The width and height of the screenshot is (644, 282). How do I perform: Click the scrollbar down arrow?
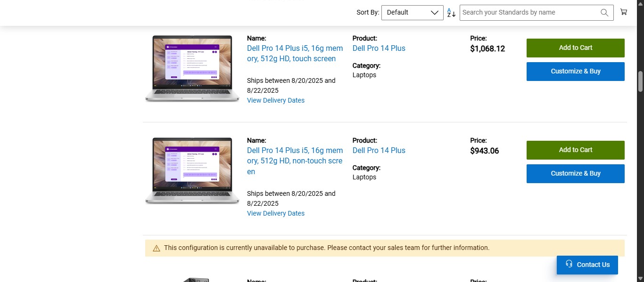[640, 278]
